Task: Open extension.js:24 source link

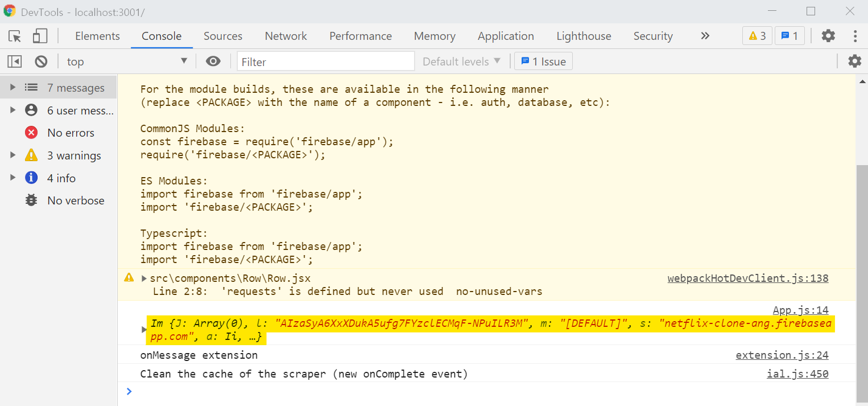Action: click(x=782, y=355)
